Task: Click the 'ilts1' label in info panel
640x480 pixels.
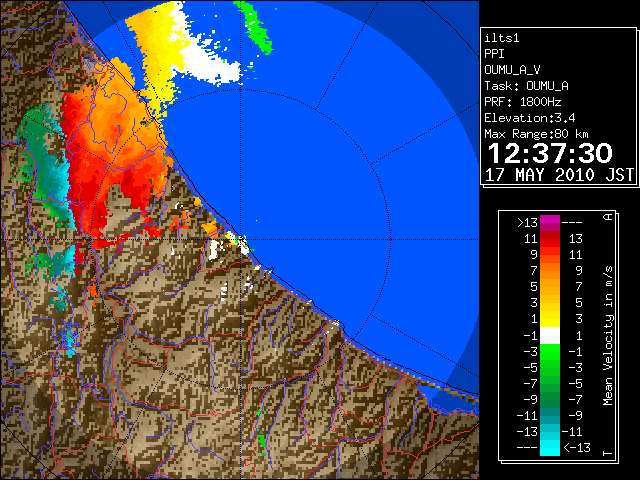Action: (x=502, y=38)
